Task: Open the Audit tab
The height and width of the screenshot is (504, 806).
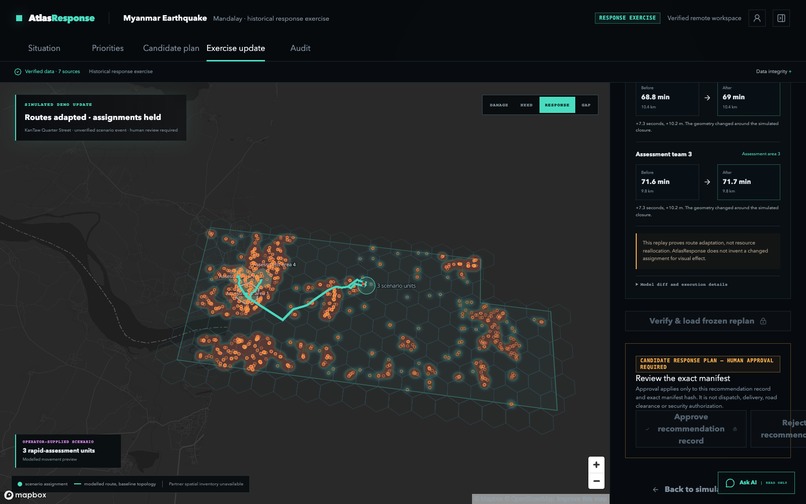Action: pos(300,48)
